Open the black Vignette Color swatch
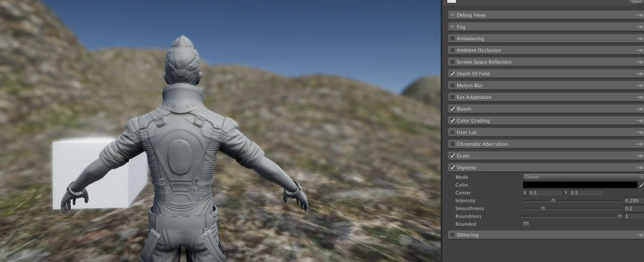644x262 pixels. tap(580, 185)
